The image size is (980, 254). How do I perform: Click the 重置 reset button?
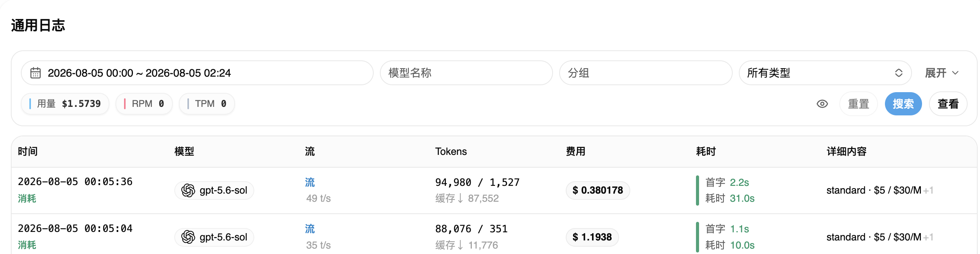[x=858, y=104]
